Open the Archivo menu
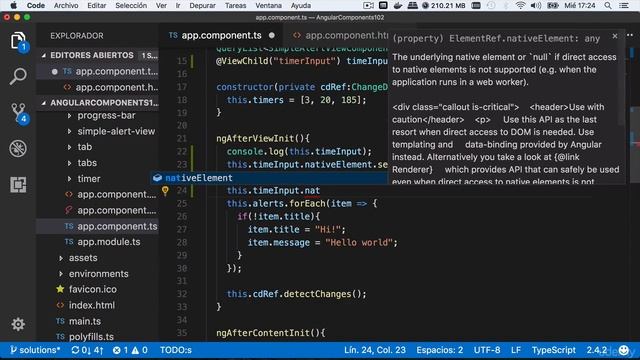Viewport: 640px width, 360px height. [x=66, y=5]
